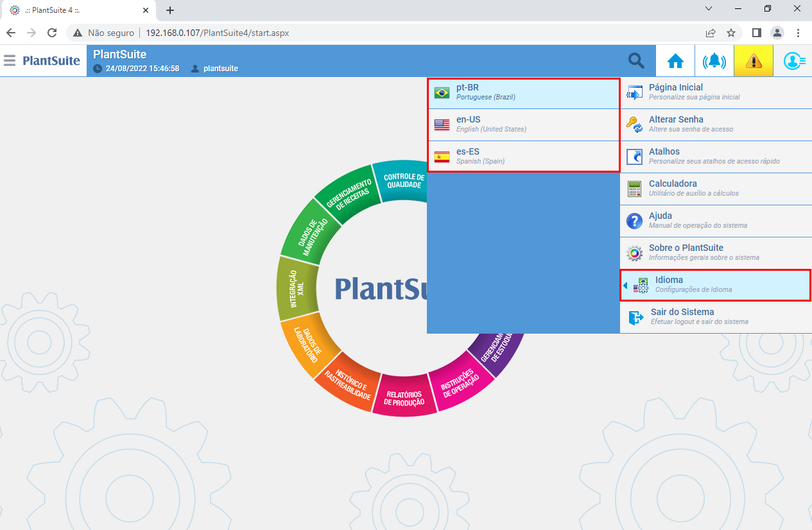Open the PlantSuite hamburger menu

10,61
